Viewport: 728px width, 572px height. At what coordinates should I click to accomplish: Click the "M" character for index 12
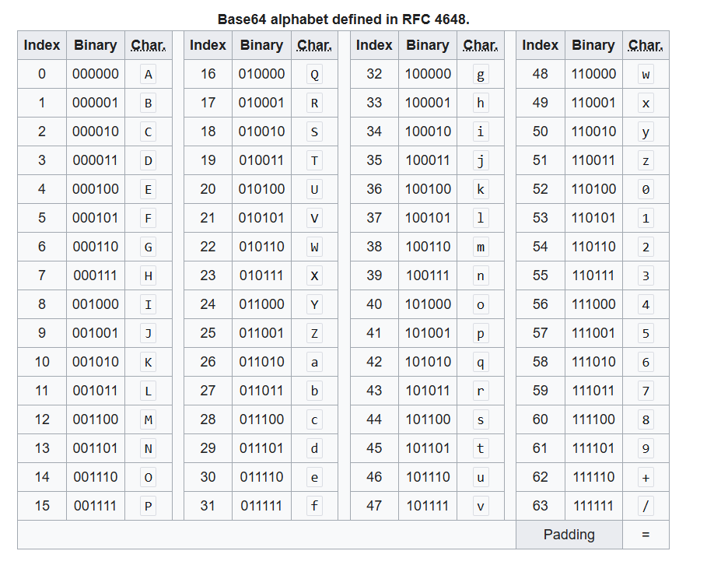[149, 420]
